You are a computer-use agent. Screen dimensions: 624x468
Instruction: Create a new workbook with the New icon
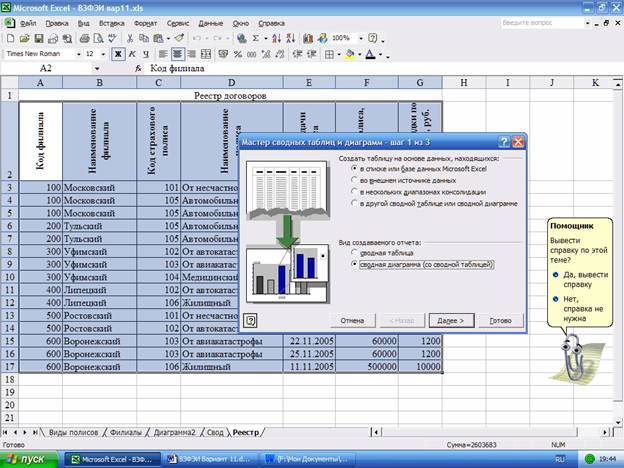pyautogui.click(x=11, y=38)
